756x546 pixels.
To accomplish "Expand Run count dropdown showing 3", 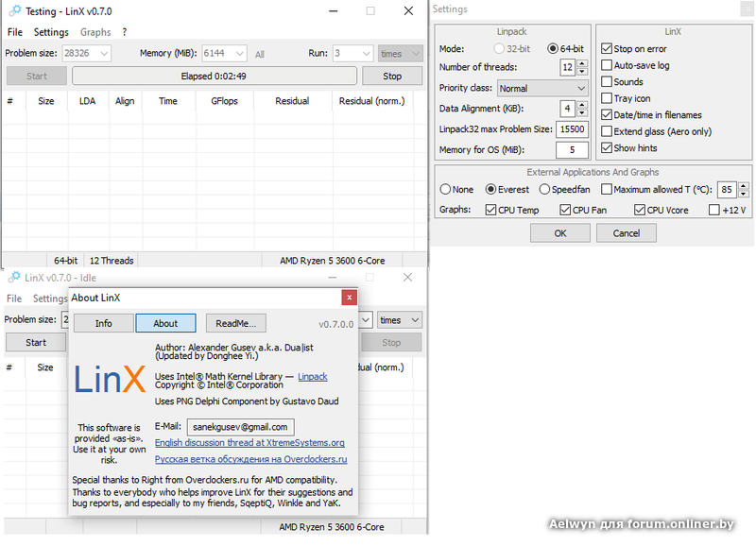I will click(367, 53).
